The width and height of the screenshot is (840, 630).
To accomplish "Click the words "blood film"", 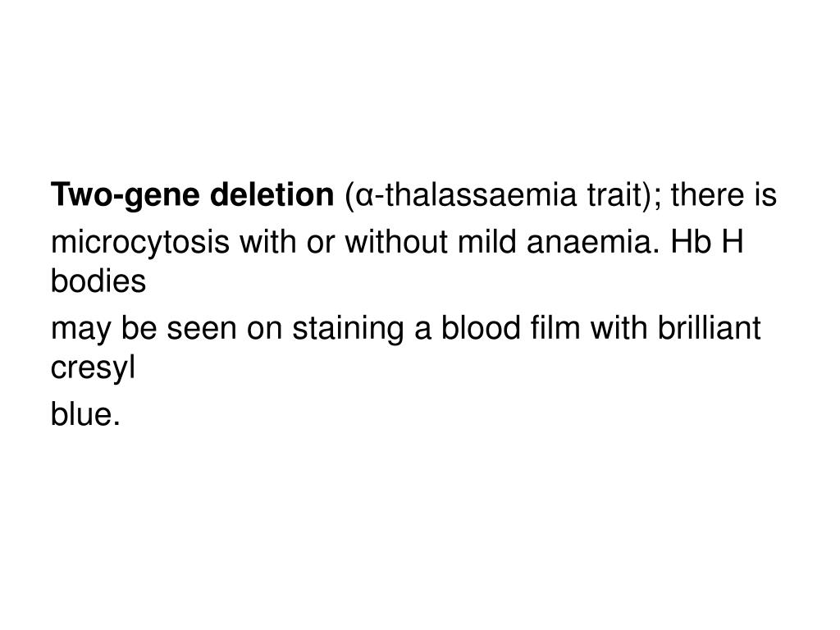I will [x=510, y=327].
